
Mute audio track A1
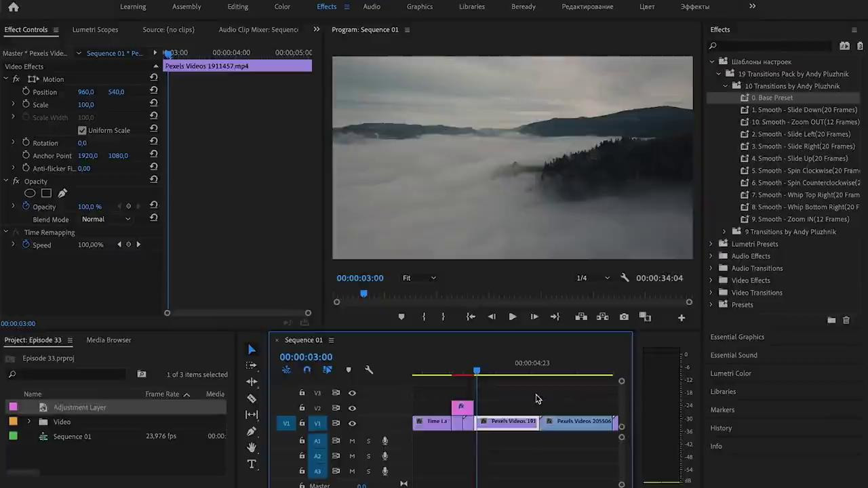pyautogui.click(x=352, y=441)
